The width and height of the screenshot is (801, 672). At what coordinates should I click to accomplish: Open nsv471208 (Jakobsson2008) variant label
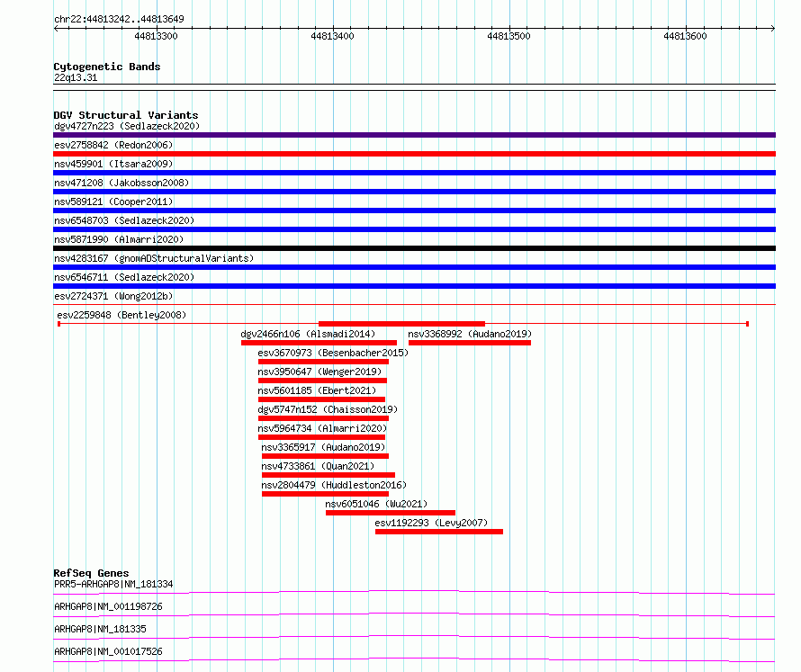pyautogui.click(x=121, y=183)
